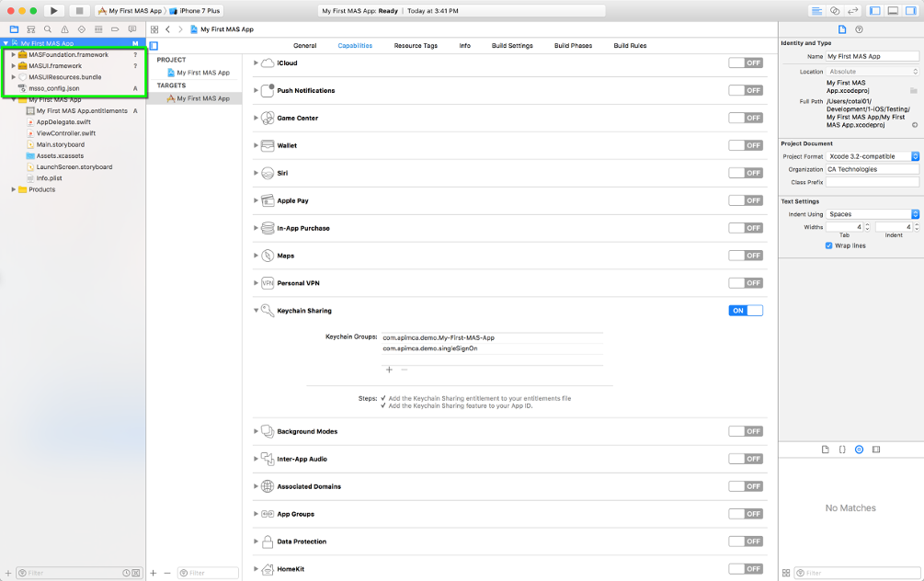Turn on the Wallet capability

pyautogui.click(x=746, y=145)
